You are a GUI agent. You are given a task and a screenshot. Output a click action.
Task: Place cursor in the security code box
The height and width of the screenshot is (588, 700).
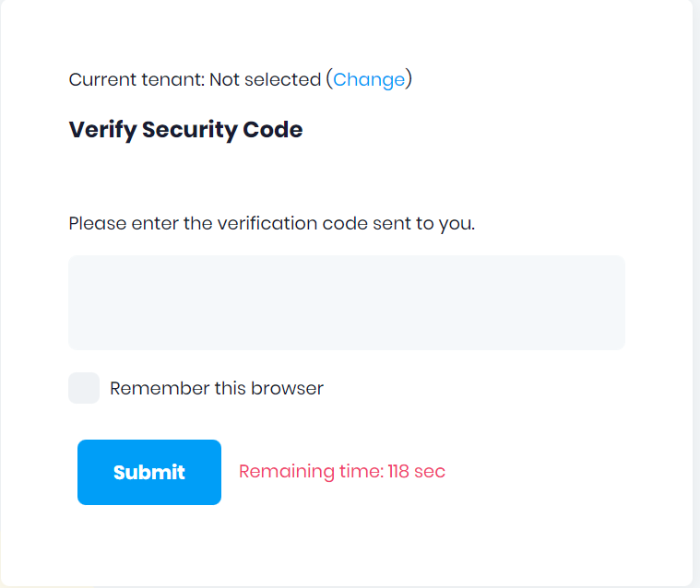(x=347, y=302)
